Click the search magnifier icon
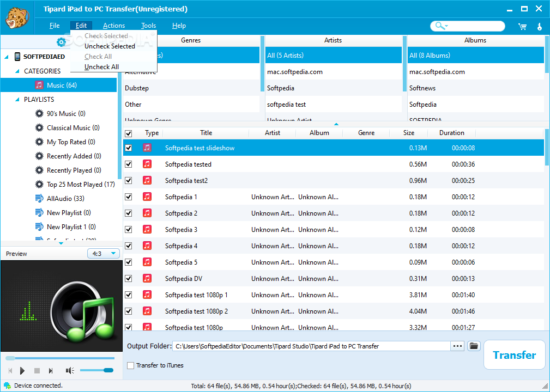550x392 pixels. [439, 26]
